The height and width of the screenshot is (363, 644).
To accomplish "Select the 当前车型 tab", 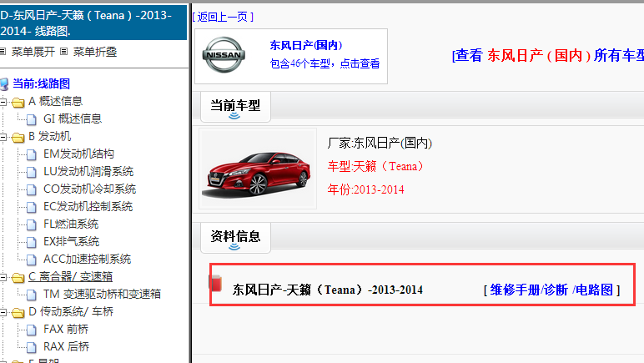I will (235, 106).
